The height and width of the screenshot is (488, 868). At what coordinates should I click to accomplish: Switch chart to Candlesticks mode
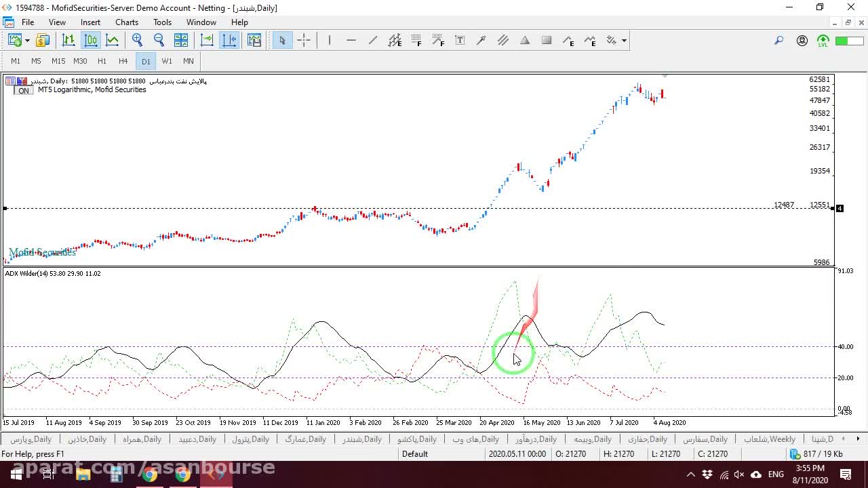91,41
